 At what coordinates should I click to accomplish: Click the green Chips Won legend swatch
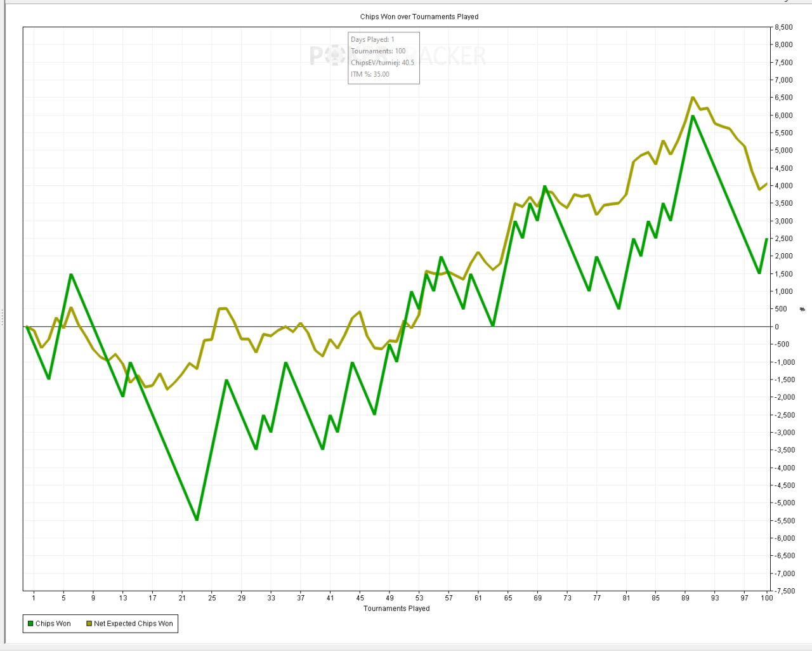[x=30, y=624]
